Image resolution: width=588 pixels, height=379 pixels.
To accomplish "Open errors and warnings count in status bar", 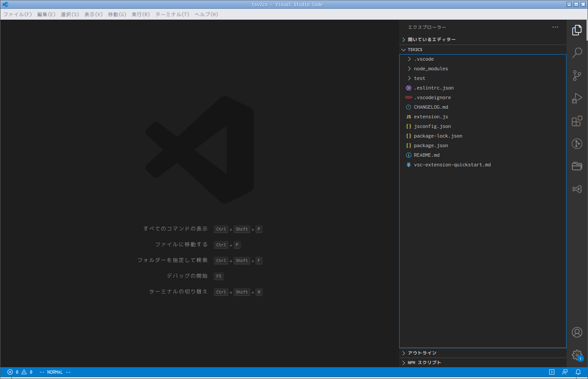I will coord(20,372).
